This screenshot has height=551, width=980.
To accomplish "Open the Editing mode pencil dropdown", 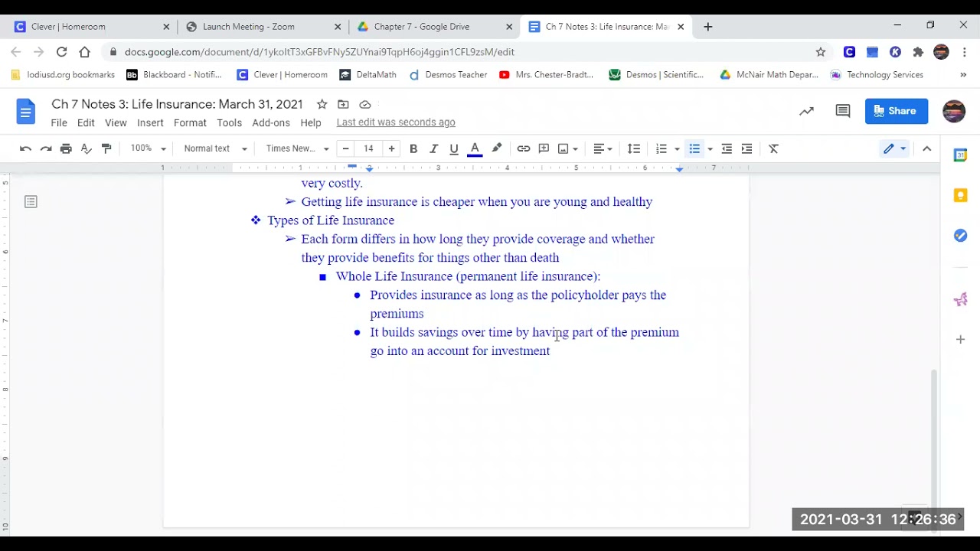I will (x=894, y=148).
